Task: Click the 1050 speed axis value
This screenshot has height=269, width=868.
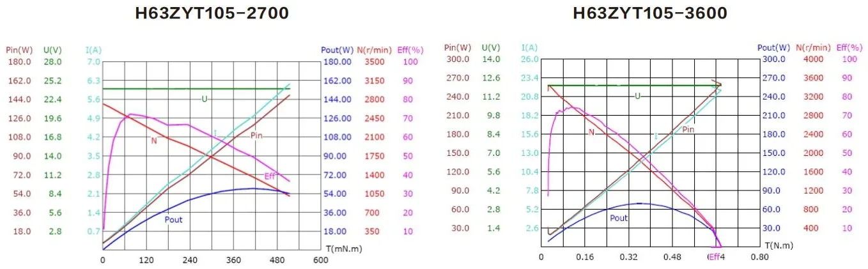Action: 375,194
